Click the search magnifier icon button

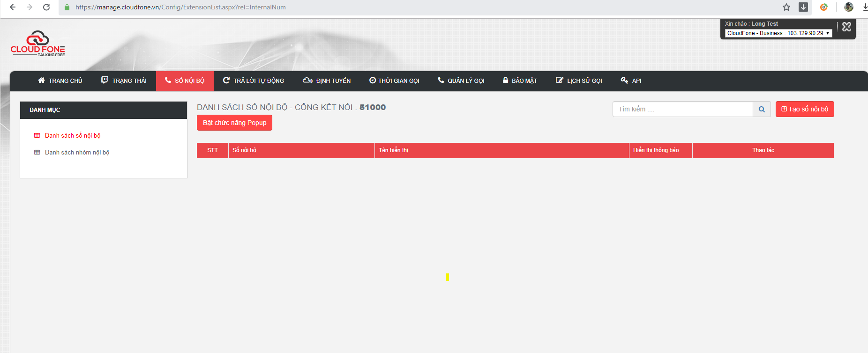[762, 110]
